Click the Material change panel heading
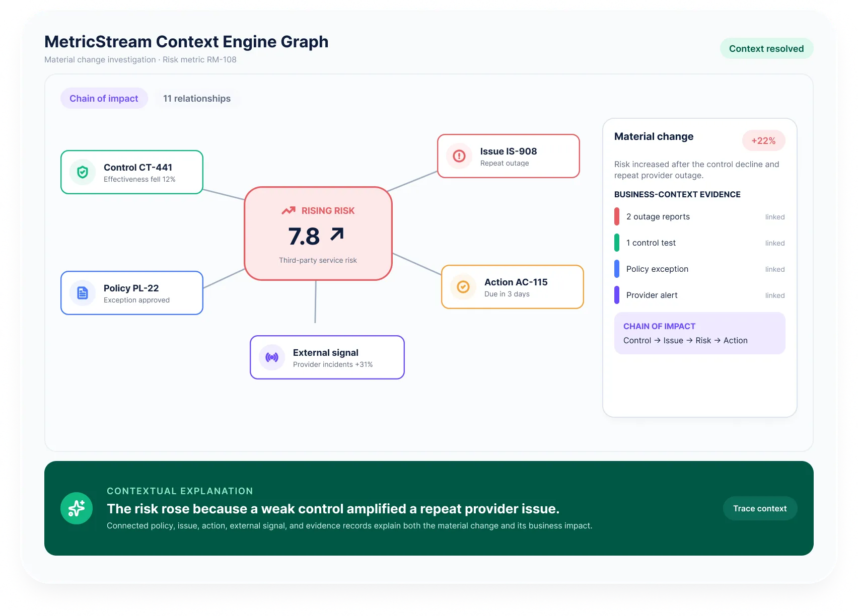858x616 pixels. coord(654,136)
